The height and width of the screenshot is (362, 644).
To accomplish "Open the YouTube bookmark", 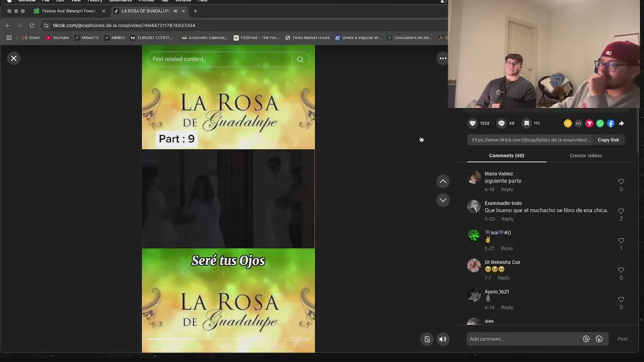I will [x=57, y=38].
